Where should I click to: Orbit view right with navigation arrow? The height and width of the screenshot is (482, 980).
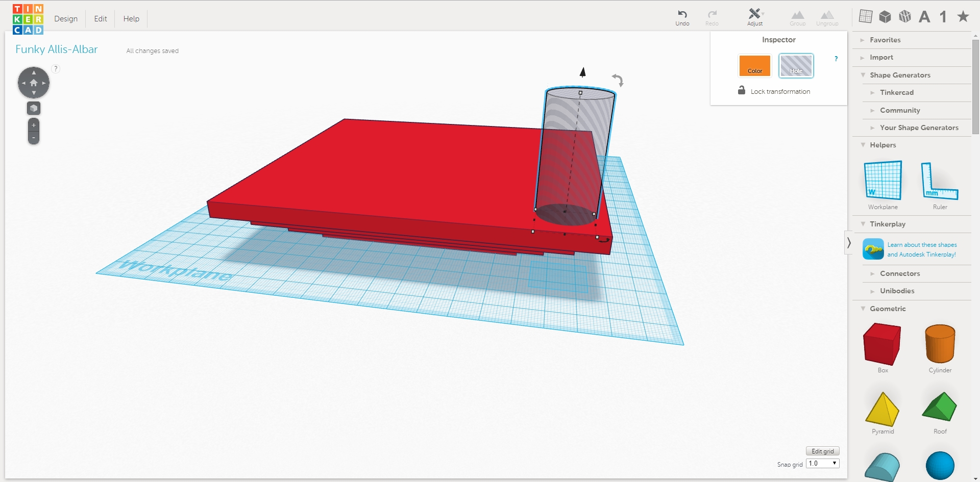tap(44, 83)
